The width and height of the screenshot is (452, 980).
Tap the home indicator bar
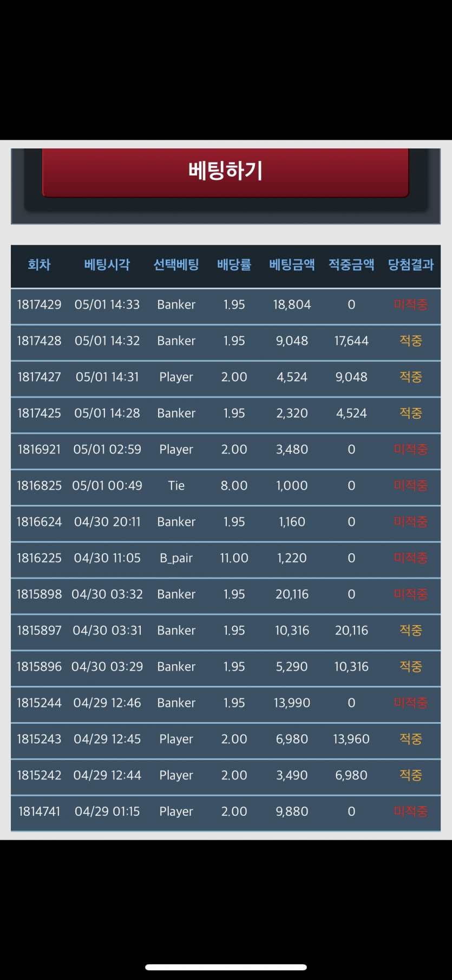pyautogui.click(x=226, y=967)
